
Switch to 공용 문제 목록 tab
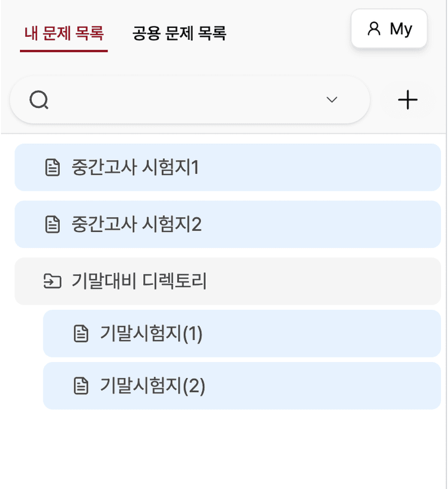[180, 33]
